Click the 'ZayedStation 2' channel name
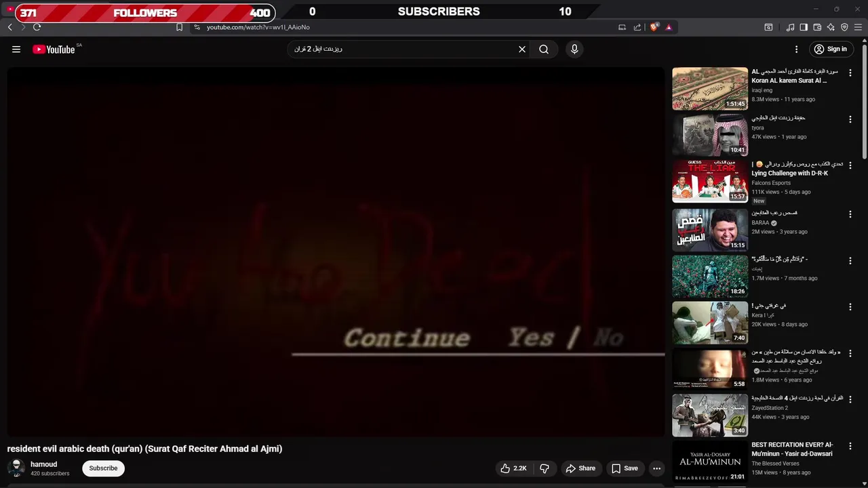 click(x=770, y=408)
